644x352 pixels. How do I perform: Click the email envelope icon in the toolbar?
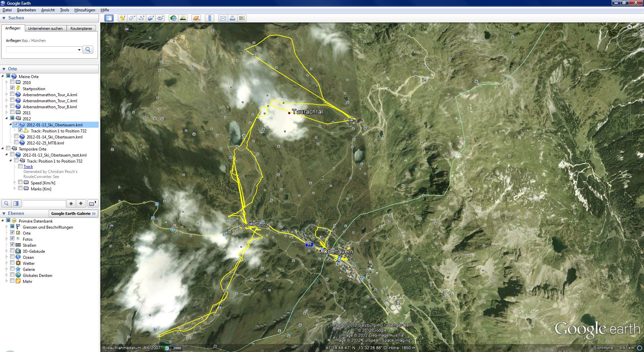pyautogui.click(x=223, y=18)
